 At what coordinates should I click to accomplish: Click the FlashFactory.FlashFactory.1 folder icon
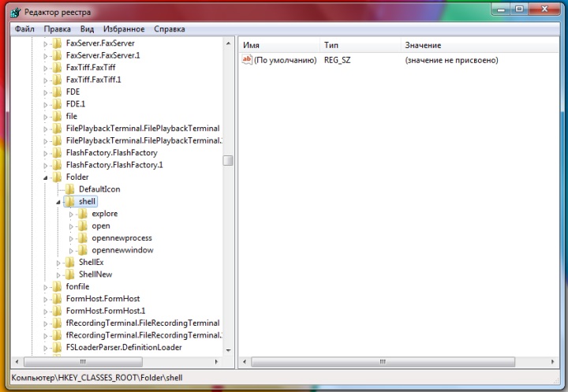point(58,165)
